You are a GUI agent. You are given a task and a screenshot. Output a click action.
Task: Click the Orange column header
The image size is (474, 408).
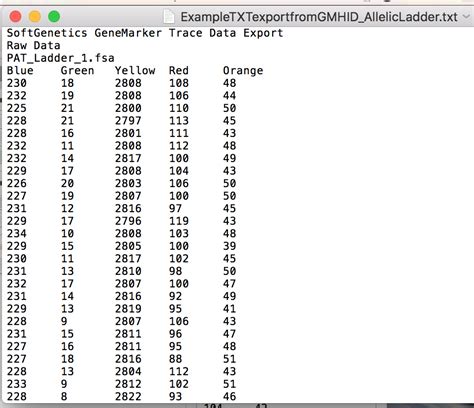pos(243,71)
